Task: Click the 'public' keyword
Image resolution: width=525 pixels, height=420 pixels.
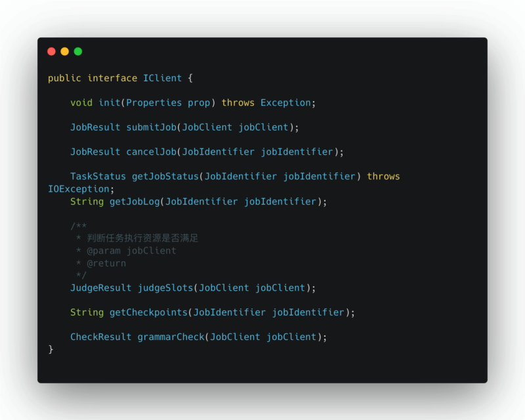Action: [x=64, y=78]
